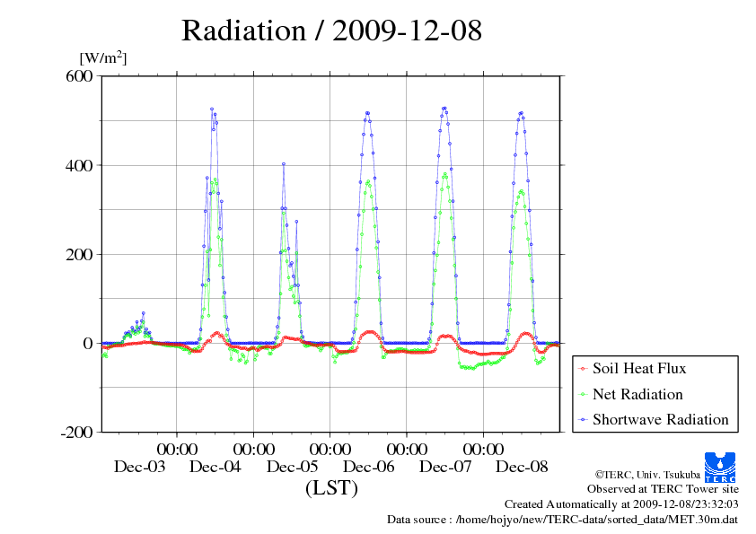This screenshot has width=756, height=534.
Task: Click the Dec-05 x-axis label
Action: click(292, 467)
